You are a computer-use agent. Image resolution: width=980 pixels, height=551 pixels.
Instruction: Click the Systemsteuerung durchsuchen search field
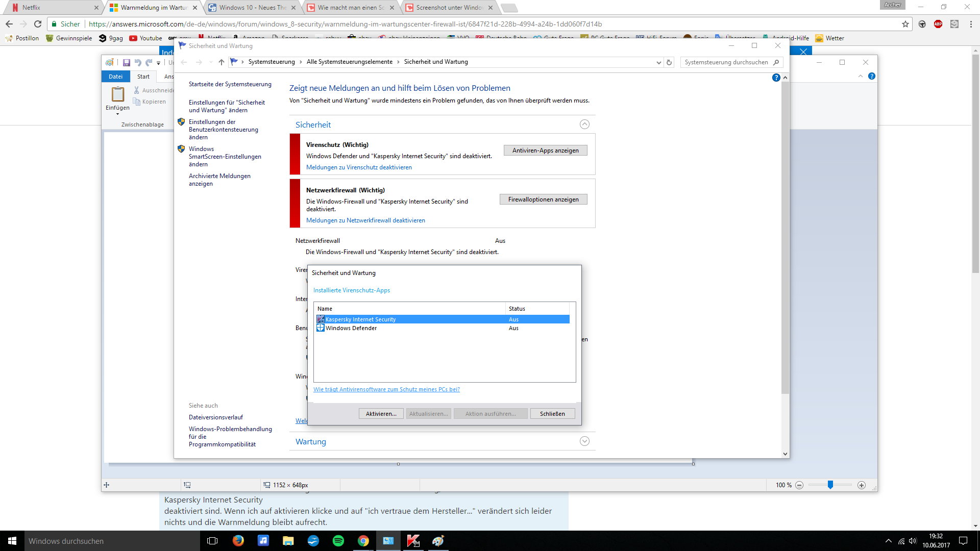pyautogui.click(x=726, y=62)
